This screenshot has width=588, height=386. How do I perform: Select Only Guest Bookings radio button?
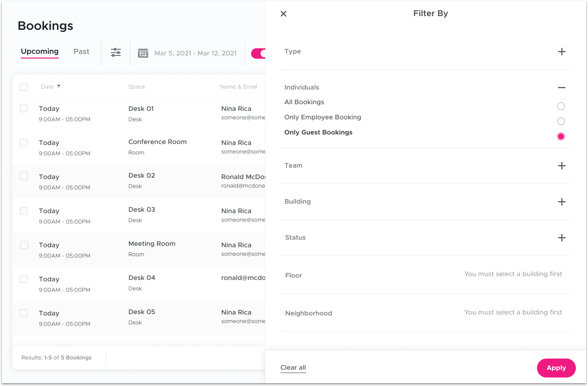pyautogui.click(x=561, y=136)
